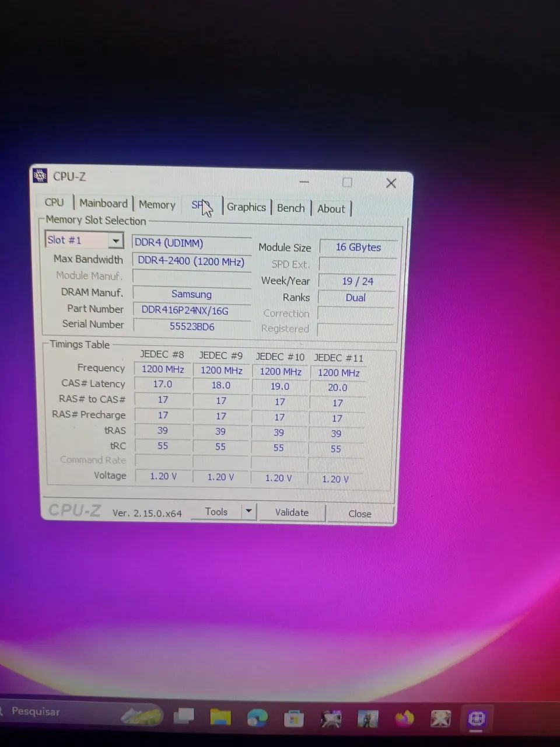Screen dimensions: 560x747
Task: Open Task View from the taskbar
Action: pyautogui.click(x=184, y=715)
